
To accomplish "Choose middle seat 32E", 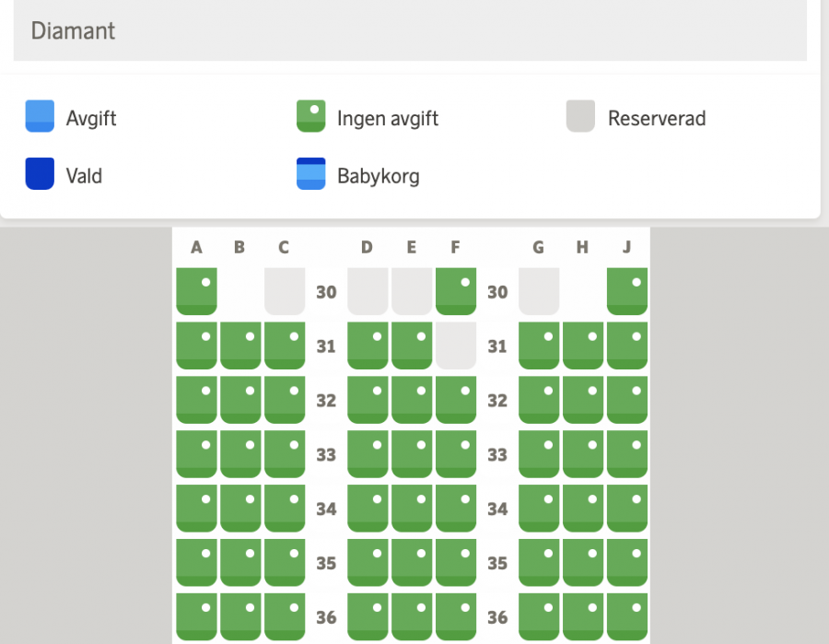I will (412, 400).
